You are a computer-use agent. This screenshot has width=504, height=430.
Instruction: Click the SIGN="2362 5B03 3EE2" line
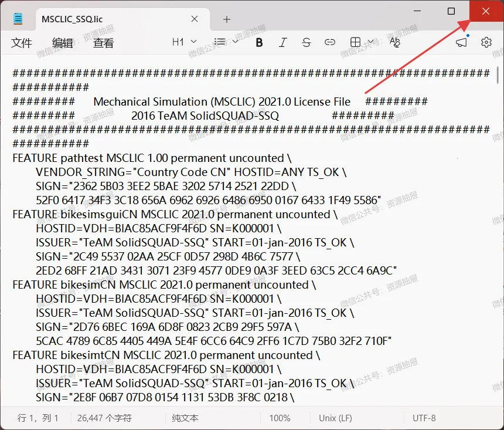click(166, 187)
